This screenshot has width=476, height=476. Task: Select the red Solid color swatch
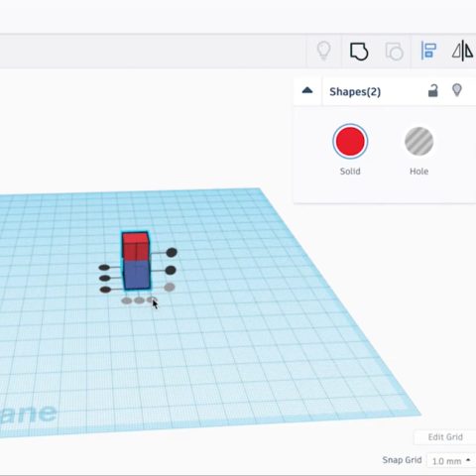click(350, 141)
